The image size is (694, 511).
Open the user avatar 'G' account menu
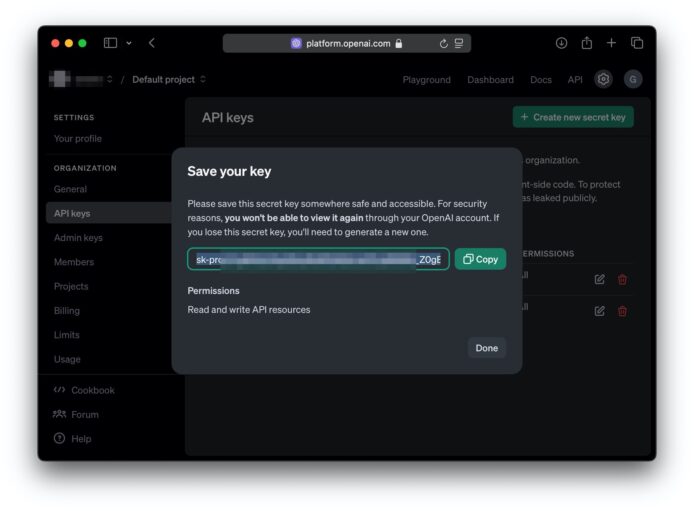[x=632, y=79]
